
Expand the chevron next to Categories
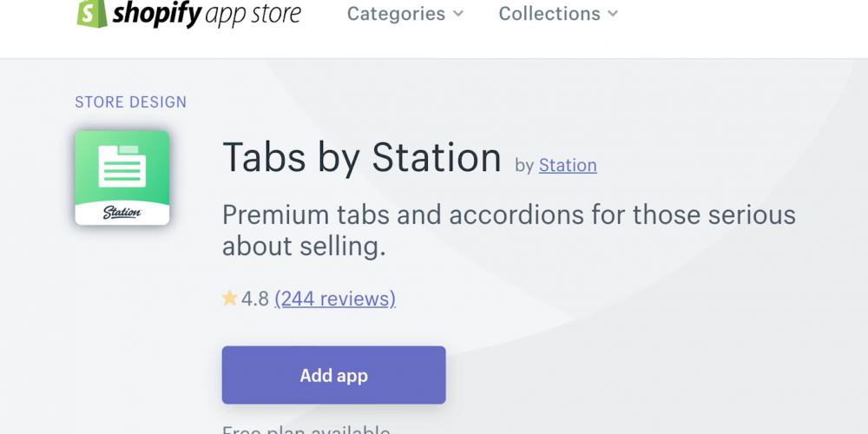click(x=457, y=14)
